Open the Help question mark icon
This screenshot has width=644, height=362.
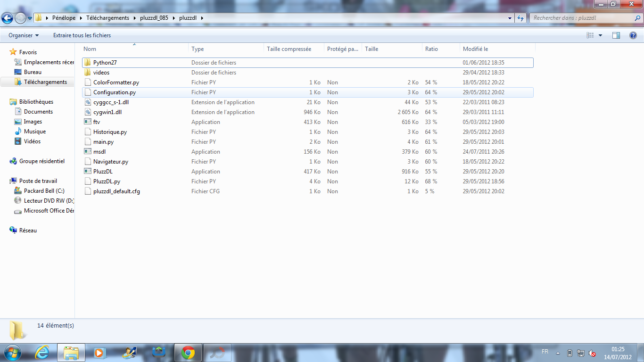633,35
